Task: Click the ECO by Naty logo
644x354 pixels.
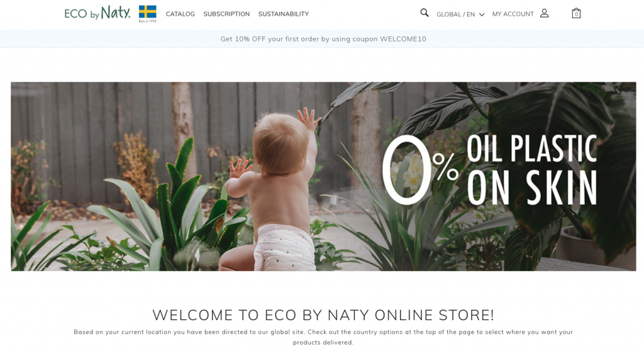Action: pyautogui.click(x=97, y=13)
